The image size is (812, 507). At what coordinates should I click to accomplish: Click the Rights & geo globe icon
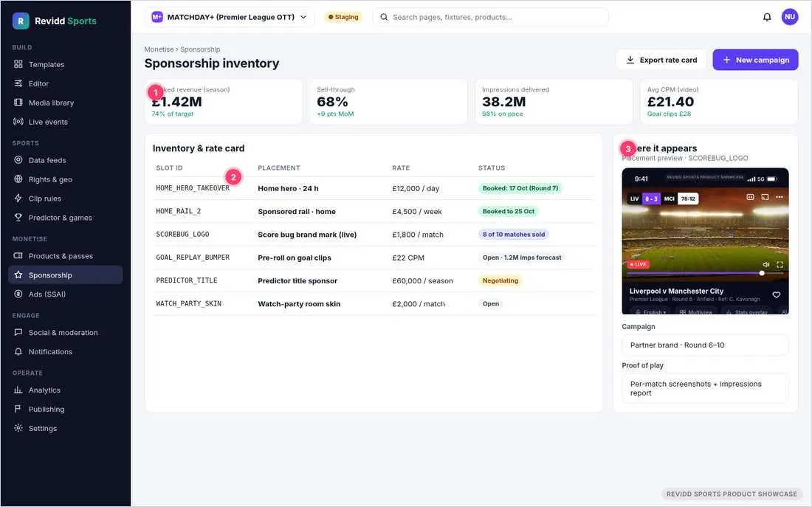tap(18, 179)
